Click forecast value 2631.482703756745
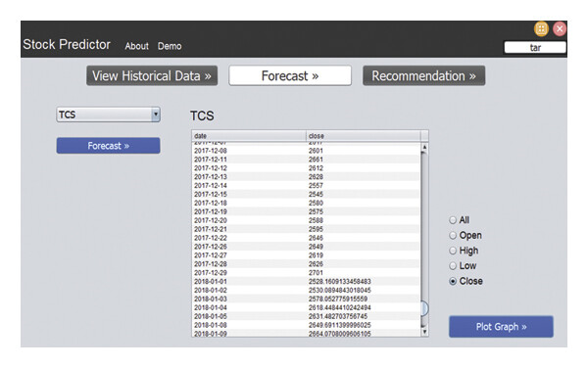The height and width of the screenshot is (368, 588). (x=338, y=316)
